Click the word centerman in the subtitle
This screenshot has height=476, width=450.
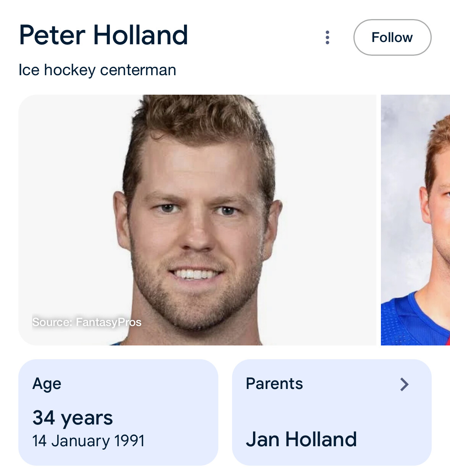coord(138,70)
